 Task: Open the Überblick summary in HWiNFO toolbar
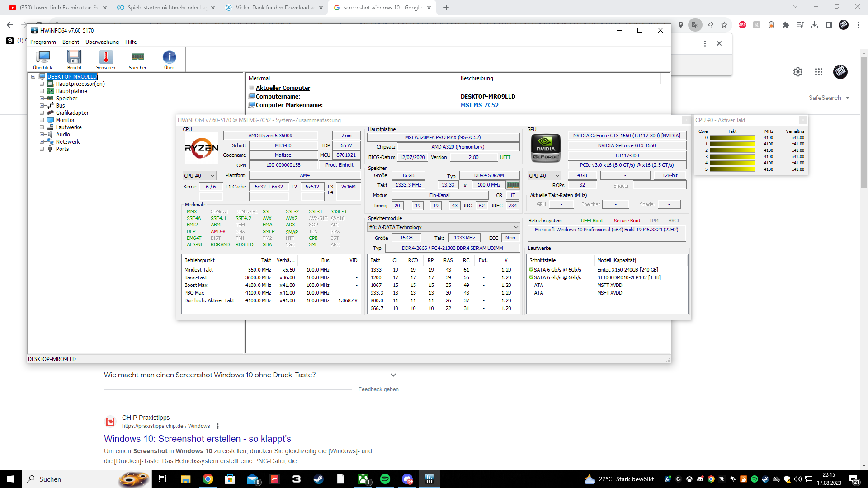(x=42, y=60)
